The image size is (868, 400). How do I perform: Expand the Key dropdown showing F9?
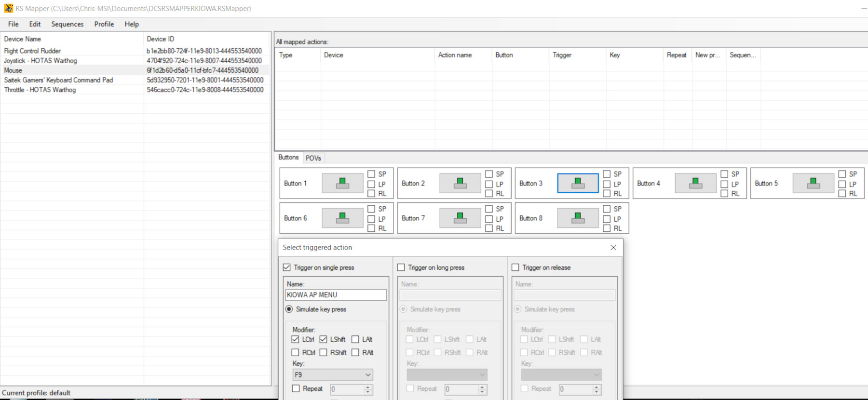pyautogui.click(x=368, y=375)
